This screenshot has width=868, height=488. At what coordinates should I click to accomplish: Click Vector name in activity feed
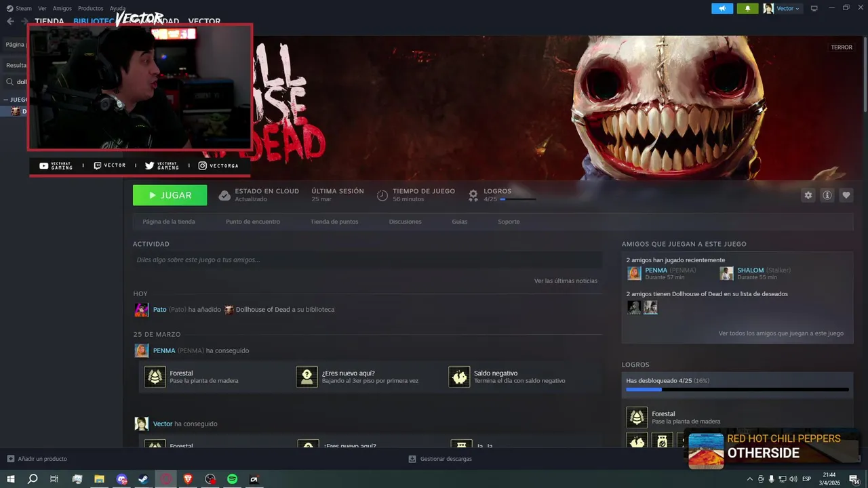[163, 424]
